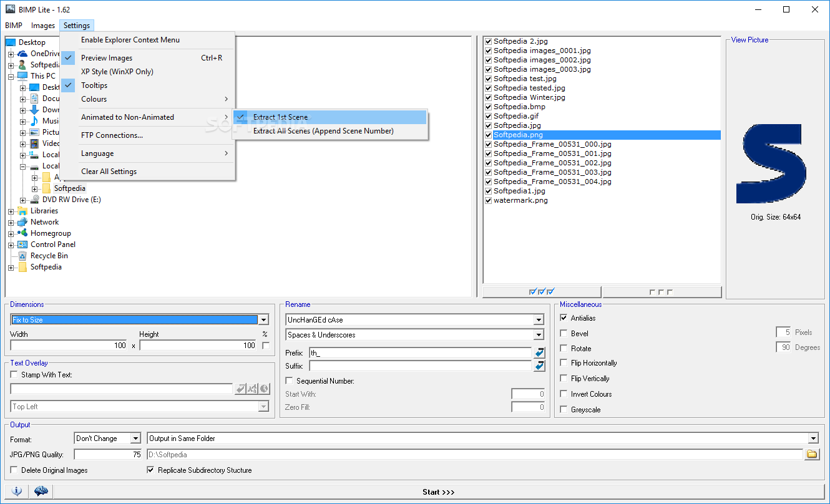Click the brain icon in the bottom bar
830x504 pixels.
click(x=41, y=492)
